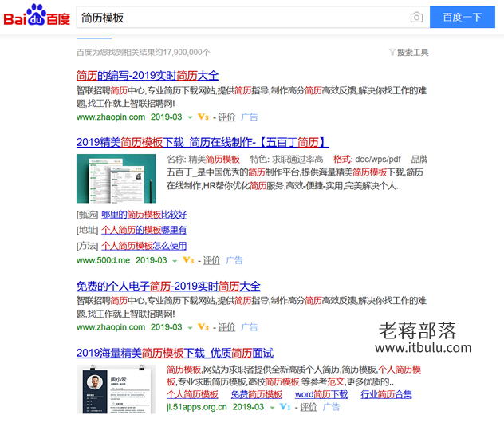Open the 搜索工具 filter option
504x423 pixels.
(409, 52)
